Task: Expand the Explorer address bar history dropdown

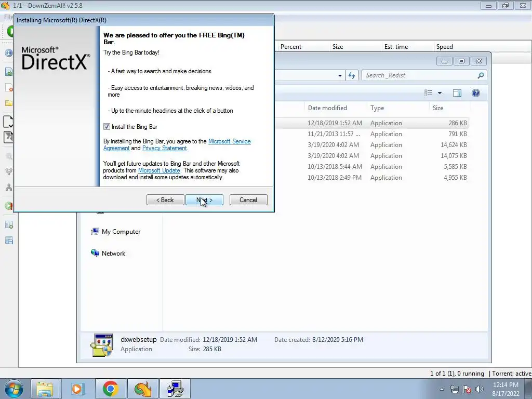Action: click(340, 75)
